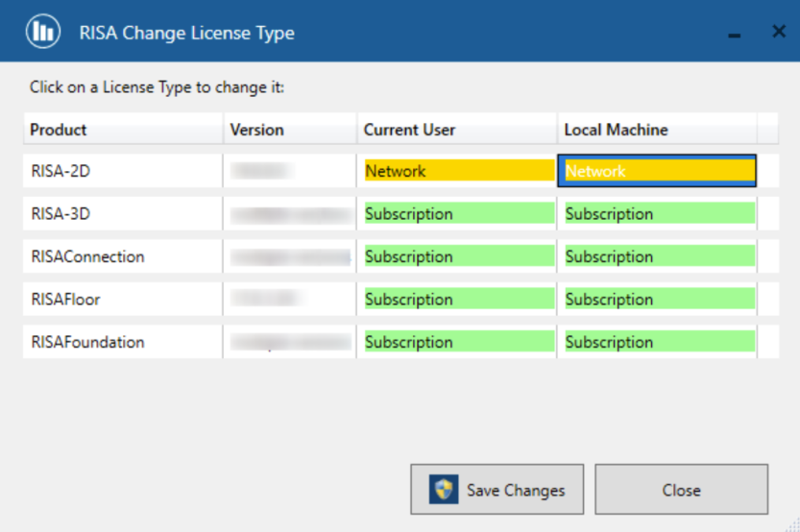Click the 'Click on a License Type' instruction text
The image size is (800, 532).
(157, 87)
